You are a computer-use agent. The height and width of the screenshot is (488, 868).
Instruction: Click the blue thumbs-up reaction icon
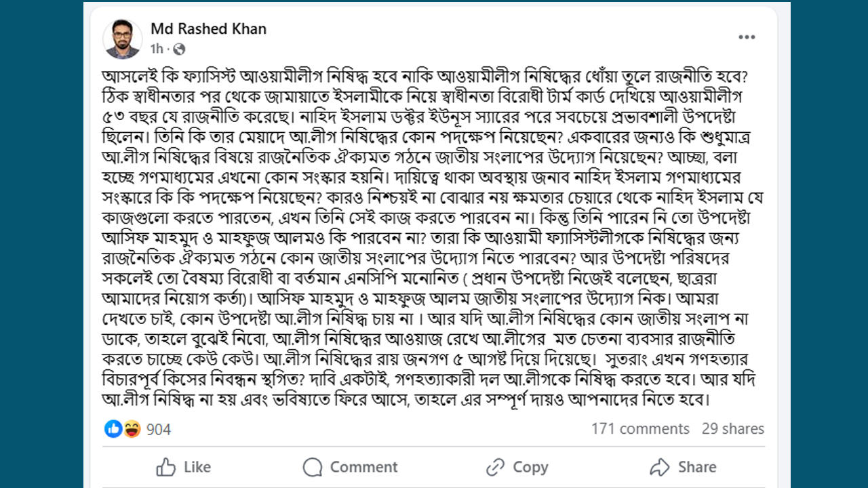click(113, 428)
